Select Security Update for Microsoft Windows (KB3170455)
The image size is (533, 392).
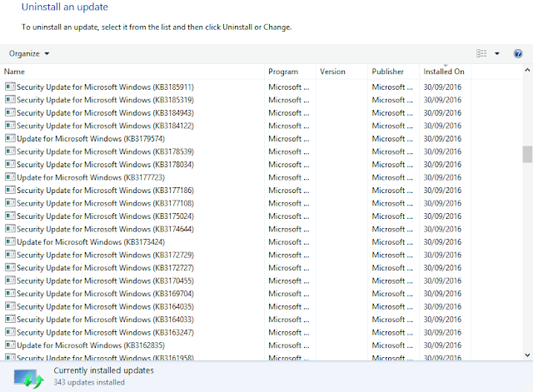coord(106,281)
